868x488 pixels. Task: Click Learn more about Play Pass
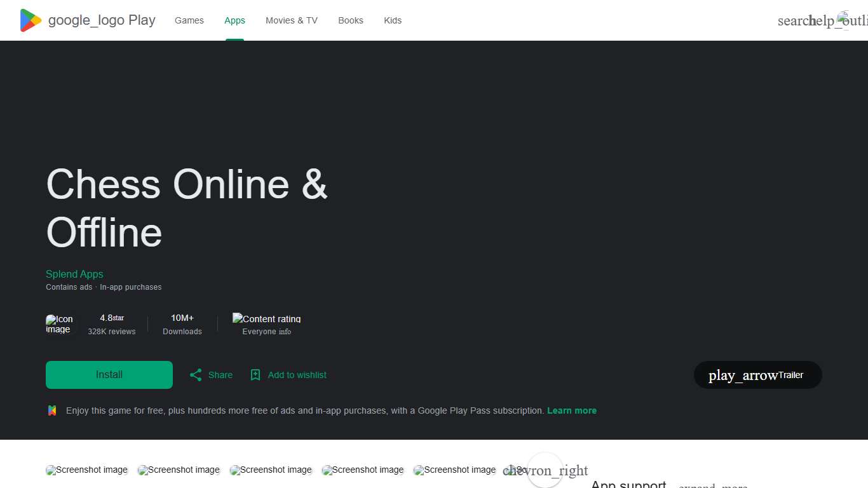click(571, 410)
